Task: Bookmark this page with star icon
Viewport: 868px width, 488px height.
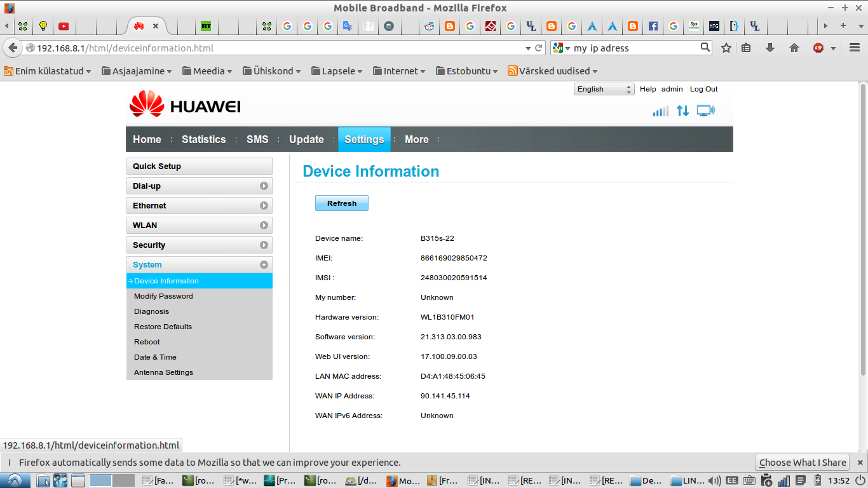Action: click(x=726, y=48)
